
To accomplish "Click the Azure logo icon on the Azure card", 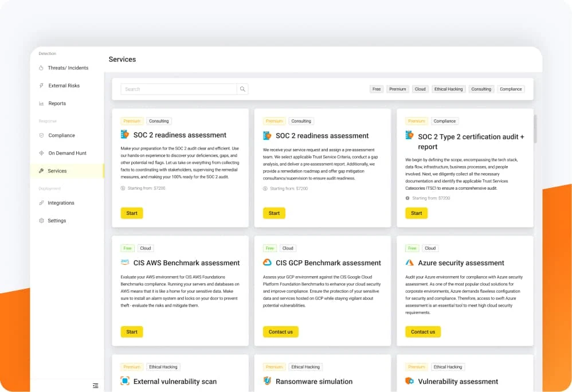I will (x=410, y=262).
